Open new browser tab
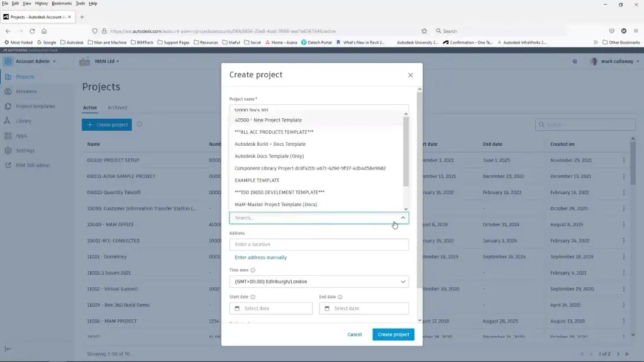This screenshot has width=644, height=362. coord(82,17)
